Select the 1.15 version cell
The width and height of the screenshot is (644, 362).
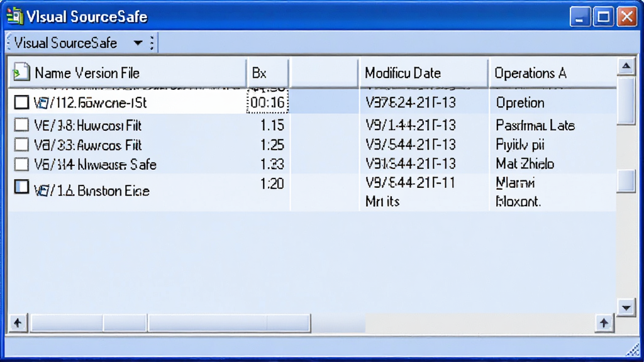click(272, 125)
